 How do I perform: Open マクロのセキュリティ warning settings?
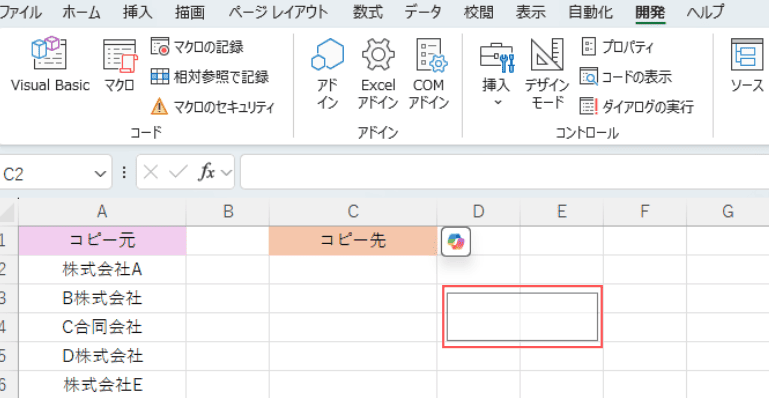click(x=213, y=106)
